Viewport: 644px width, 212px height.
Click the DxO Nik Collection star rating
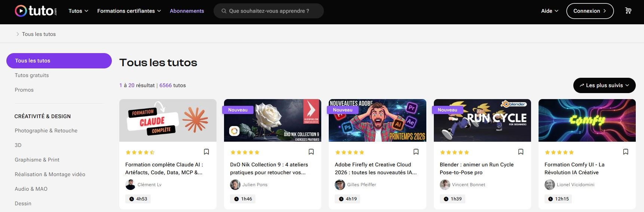pyautogui.click(x=245, y=152)
